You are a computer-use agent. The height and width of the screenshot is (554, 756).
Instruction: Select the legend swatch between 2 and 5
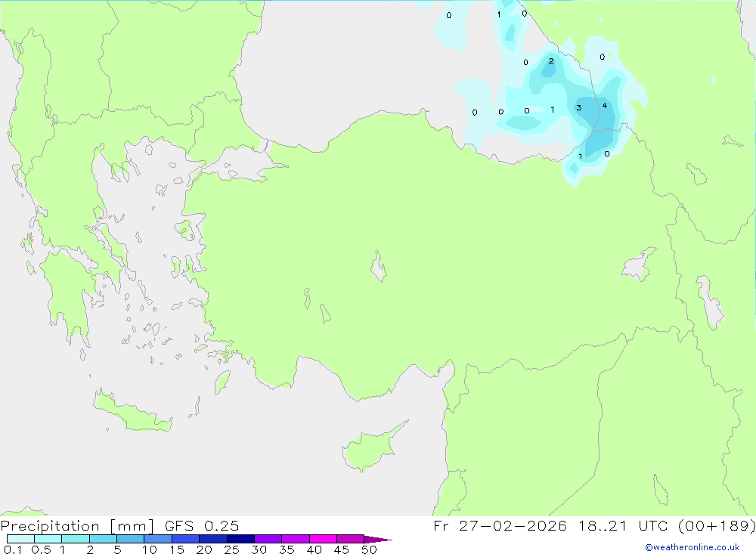pos(103,539)
